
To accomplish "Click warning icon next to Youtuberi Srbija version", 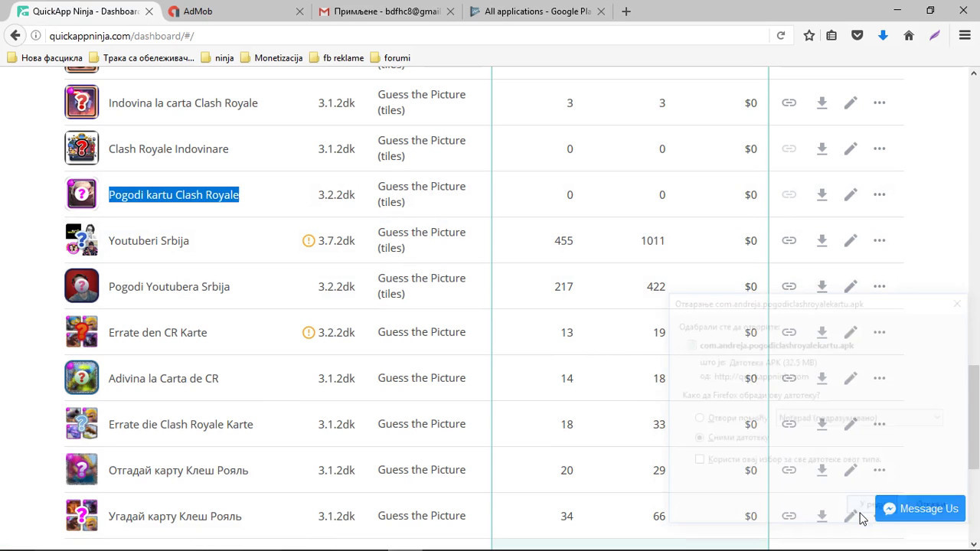I will (309, 240).
